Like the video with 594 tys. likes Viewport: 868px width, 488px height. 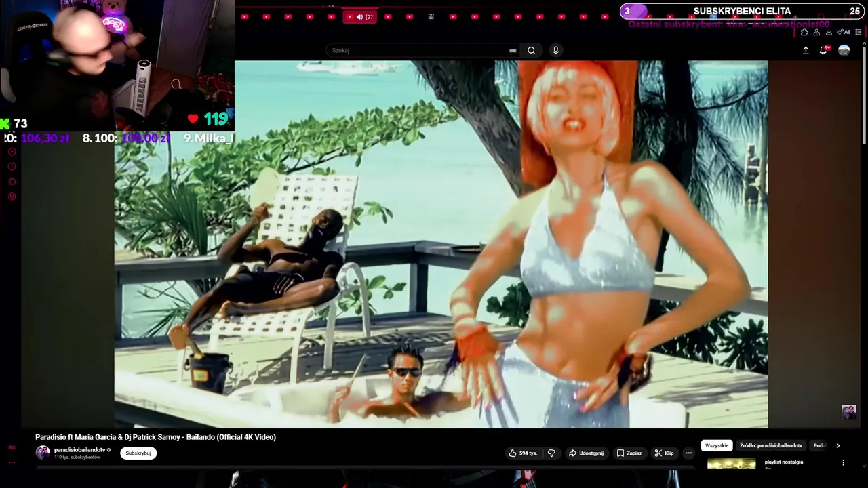click(523, 453)
